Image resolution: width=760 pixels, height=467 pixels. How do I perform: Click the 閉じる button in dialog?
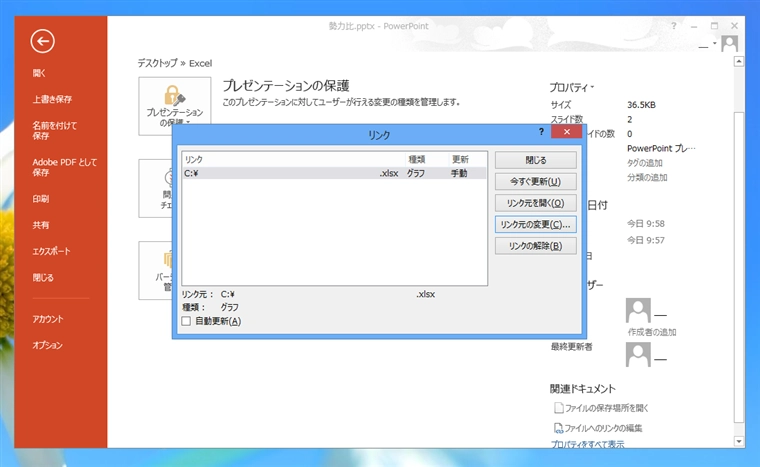coord(536,160)
